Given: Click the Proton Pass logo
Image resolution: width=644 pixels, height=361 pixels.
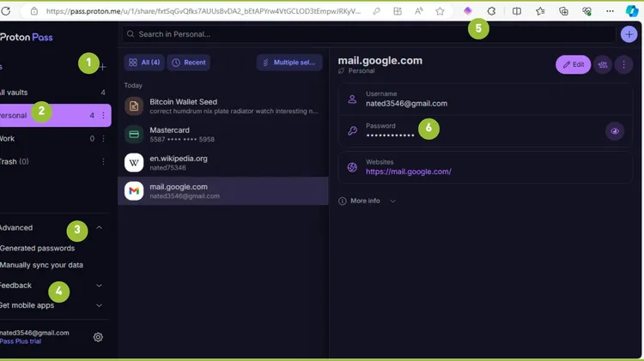Looking at the screenshot, I should click(x=27, y=38).
